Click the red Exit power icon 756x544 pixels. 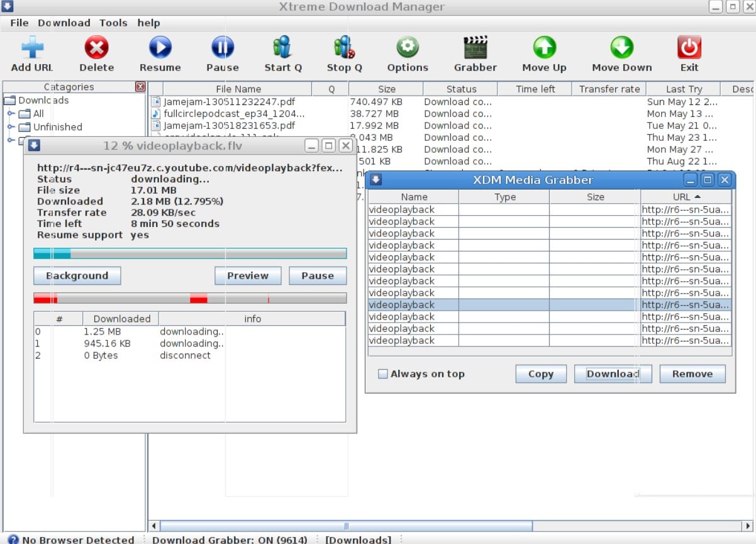(x=689, y=47)
